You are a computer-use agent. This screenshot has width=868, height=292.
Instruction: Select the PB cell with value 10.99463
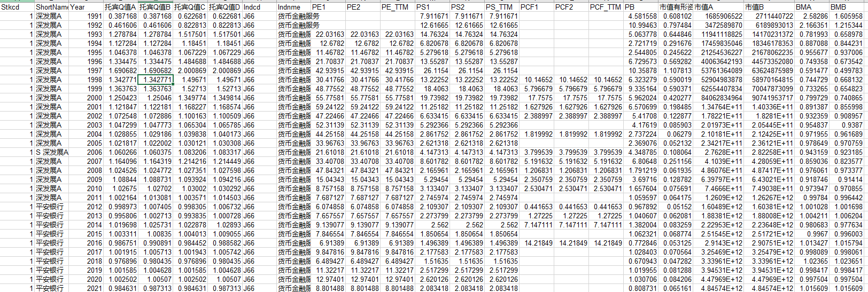641,25
